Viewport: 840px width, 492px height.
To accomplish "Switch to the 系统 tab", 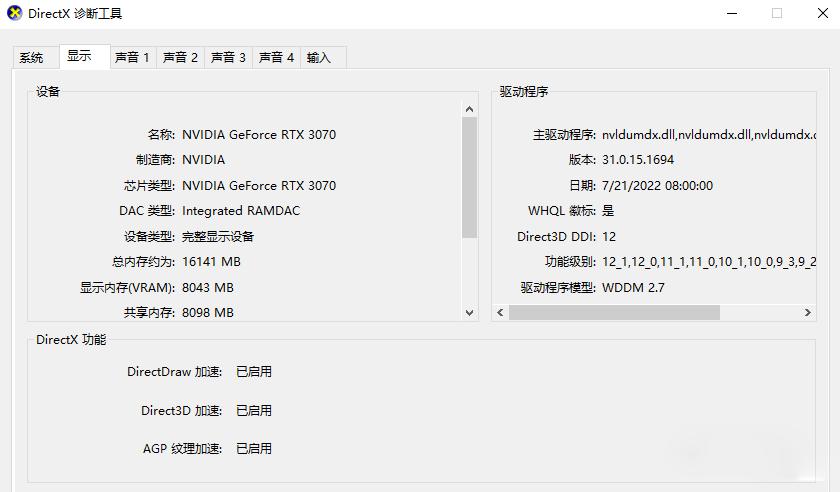I will click(32, 58).
